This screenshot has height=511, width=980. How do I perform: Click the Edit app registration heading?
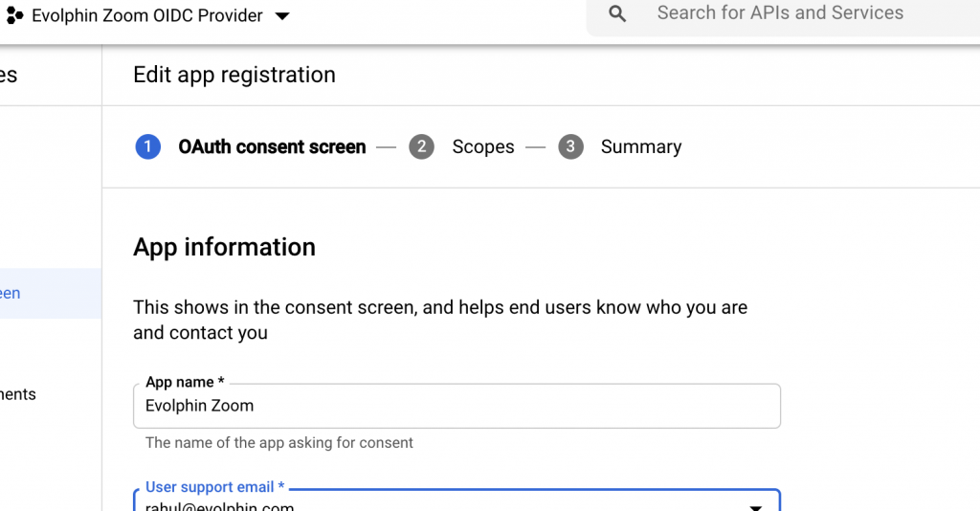(234, 75)
